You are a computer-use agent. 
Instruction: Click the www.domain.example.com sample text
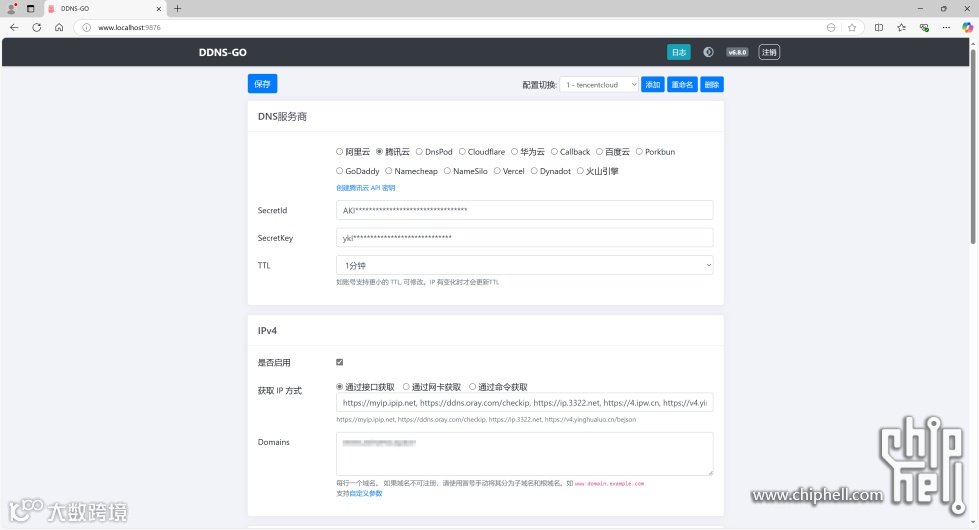[x=609, y=483]
